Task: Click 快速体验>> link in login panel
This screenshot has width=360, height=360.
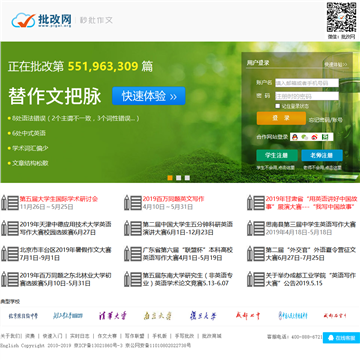Action: point(336,65)
